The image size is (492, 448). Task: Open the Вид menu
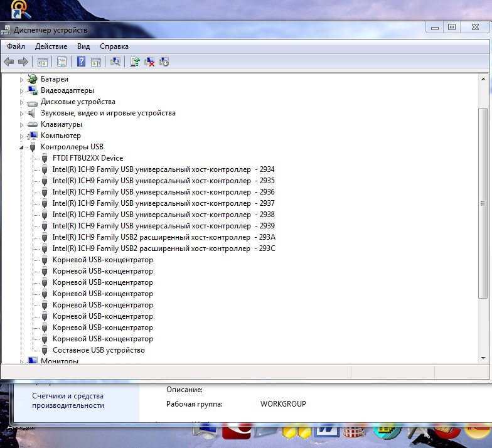(83, 46)
